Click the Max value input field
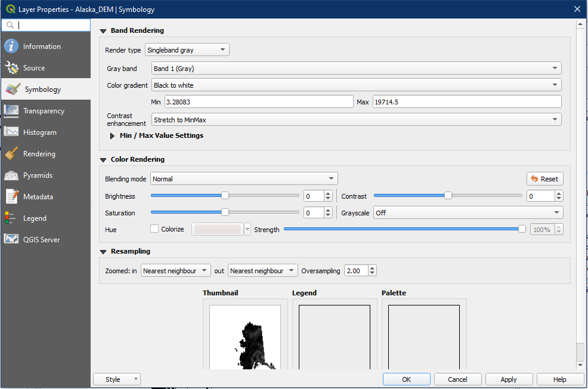This screenshot has height=389, width=588. (466, 102)
